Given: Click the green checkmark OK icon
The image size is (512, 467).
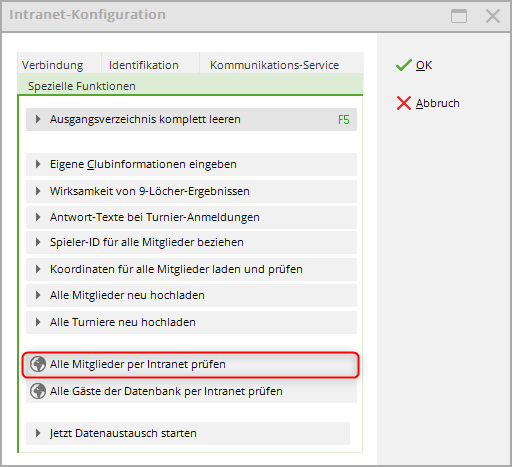Looking at the screenshot, I should pyautogui.click(x=403, y=65).
